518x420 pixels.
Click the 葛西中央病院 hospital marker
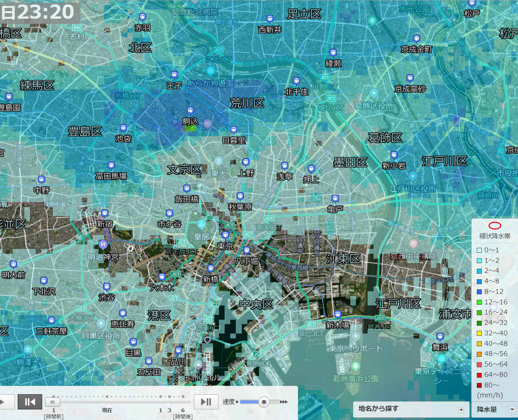click(x=413, y=244)
